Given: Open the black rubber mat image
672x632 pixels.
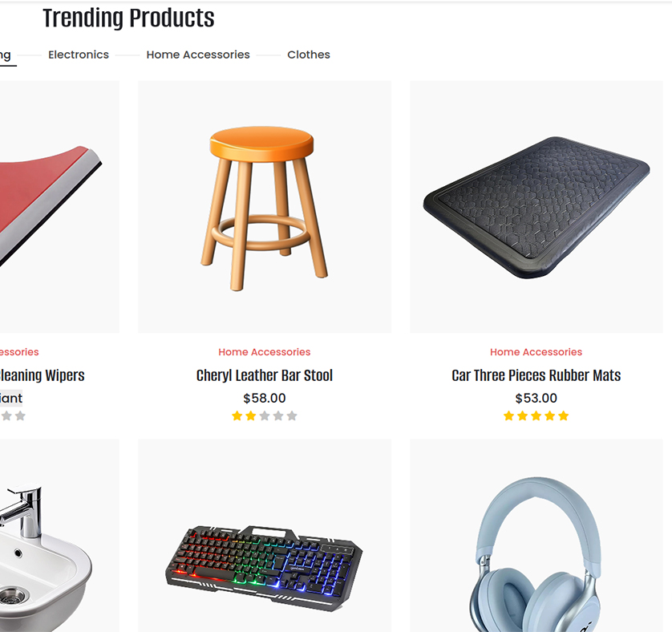Looking at the screenshot, I should (x=536, y=207).
